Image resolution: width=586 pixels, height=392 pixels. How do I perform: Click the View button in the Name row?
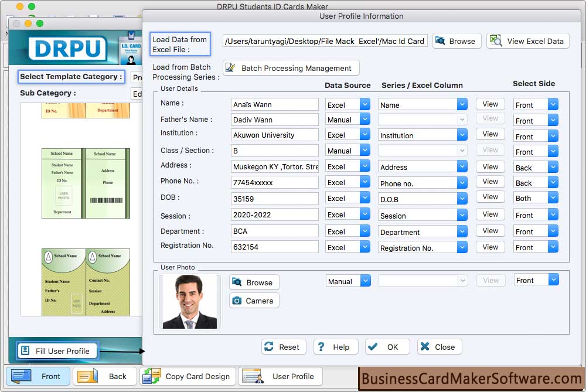[490, 104]
